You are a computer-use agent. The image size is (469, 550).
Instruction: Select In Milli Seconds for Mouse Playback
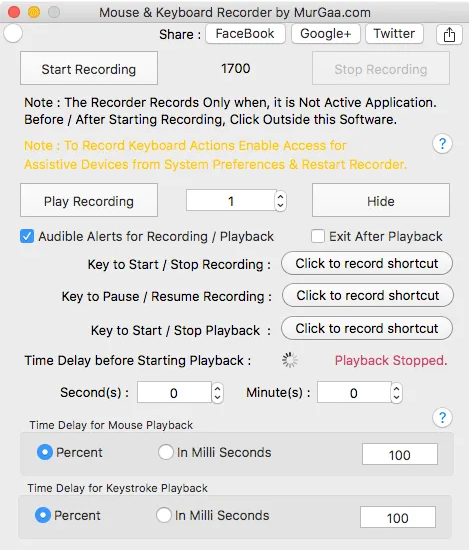166,452
